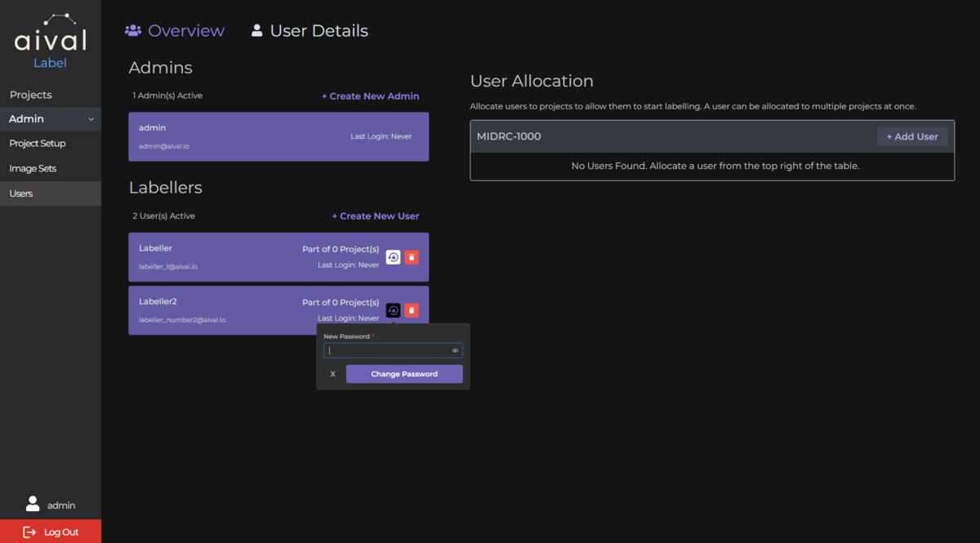Click Labeller2's reset password icon
This screenshot has width=980, height=543.
(393, 310)
